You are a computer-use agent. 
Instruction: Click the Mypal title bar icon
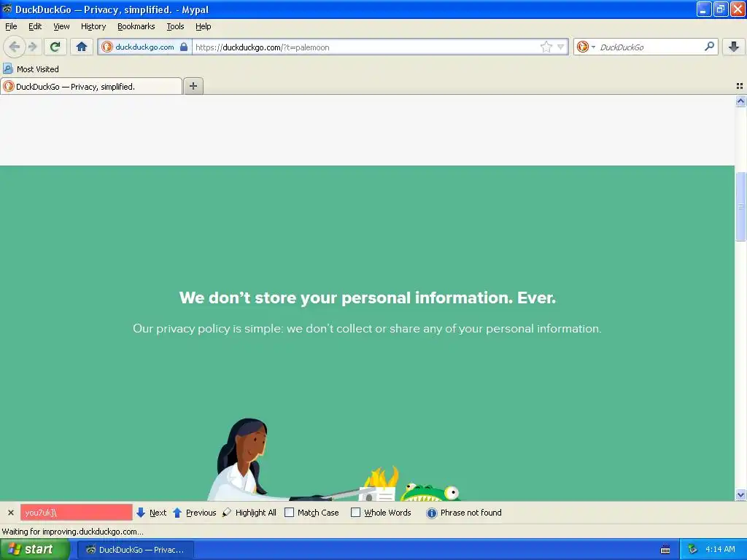7,9
